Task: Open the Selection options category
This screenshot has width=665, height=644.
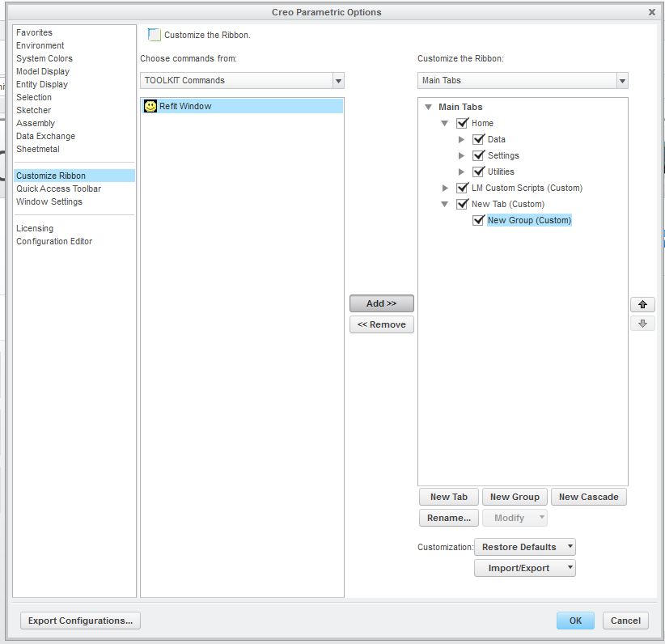Action: click(x=34, y=97)
